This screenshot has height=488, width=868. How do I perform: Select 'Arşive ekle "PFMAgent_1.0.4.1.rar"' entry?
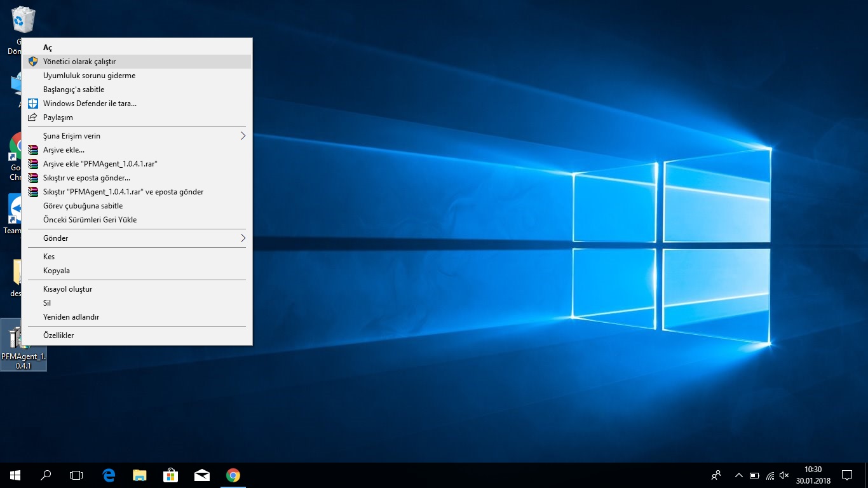pos(137,164)
